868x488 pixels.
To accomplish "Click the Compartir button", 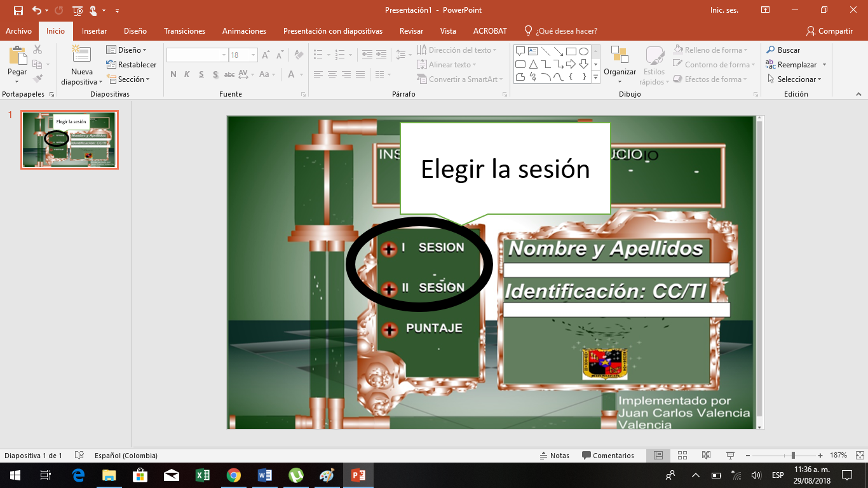I will coord(829,31).
